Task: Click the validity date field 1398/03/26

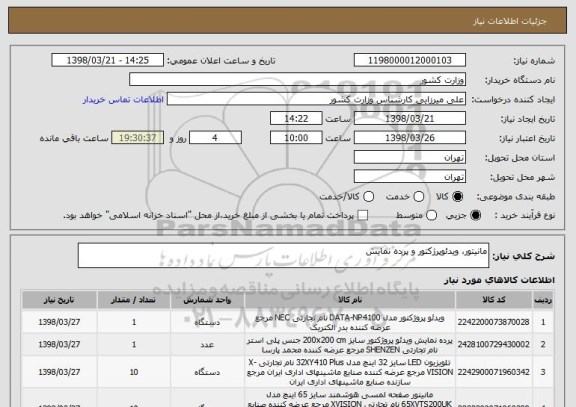Action: (x=410, y=138)
